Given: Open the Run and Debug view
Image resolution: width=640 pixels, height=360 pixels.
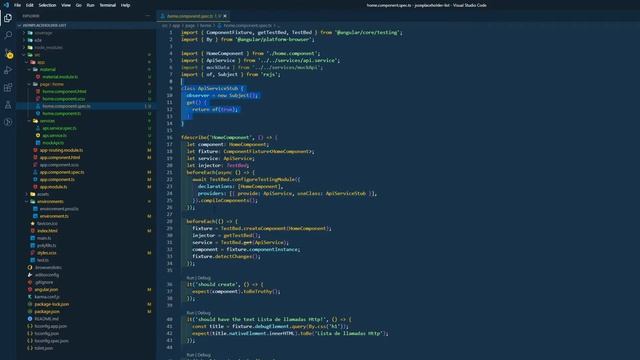Looking at the screenshot, I should click(x=8, y=70).
